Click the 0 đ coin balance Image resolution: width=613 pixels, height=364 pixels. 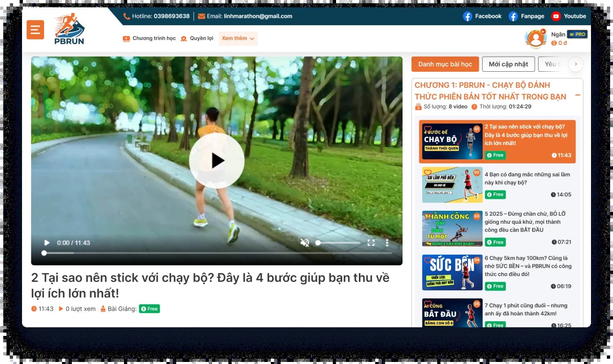click(x=559, y=43)
